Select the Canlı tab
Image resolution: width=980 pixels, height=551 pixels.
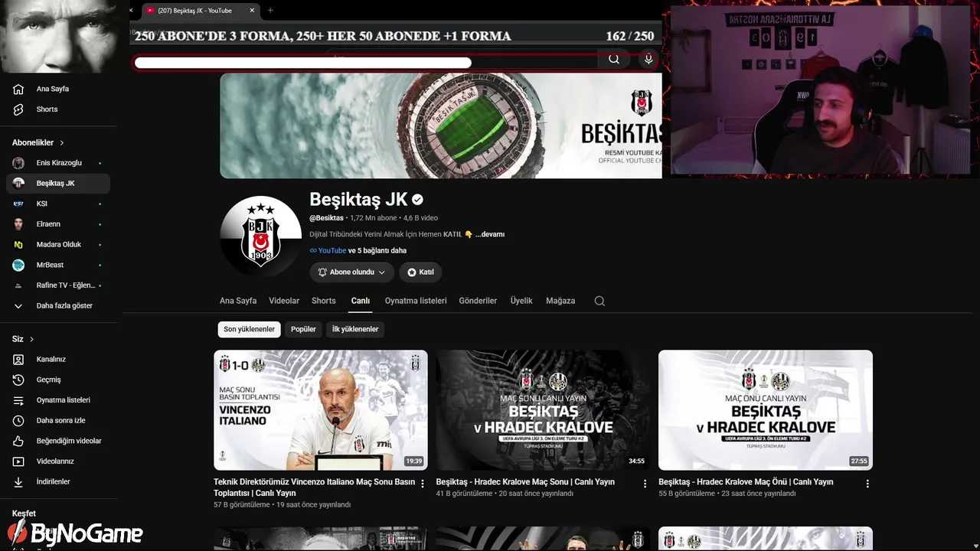361,301
